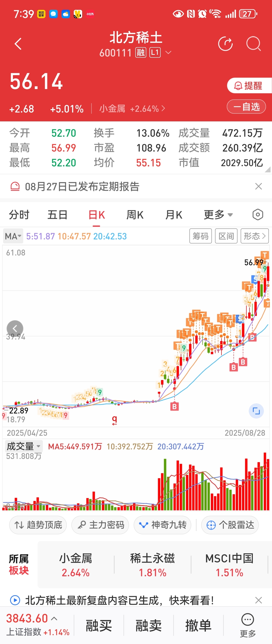Screen dimensions: 272x644
Task: Tap the fullscreen chart expand icon
Action: pos(256,411)
